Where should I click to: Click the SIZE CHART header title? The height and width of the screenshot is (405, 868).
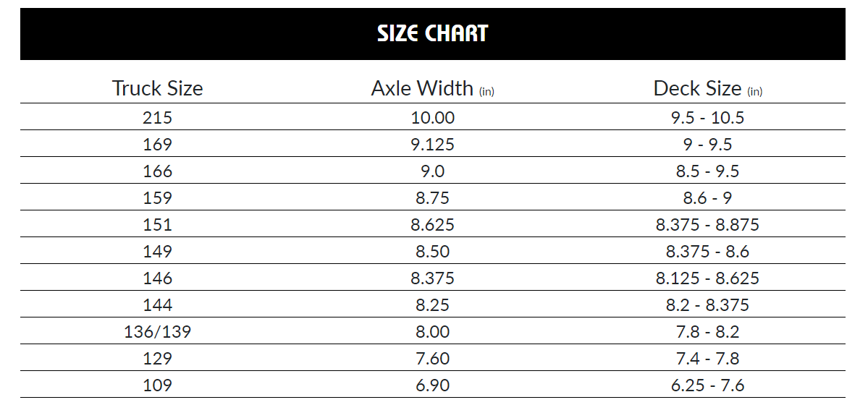click(433, 33)
